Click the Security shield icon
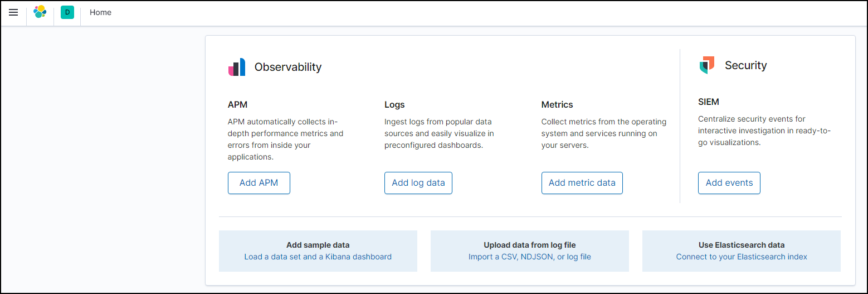 point(707,65)
